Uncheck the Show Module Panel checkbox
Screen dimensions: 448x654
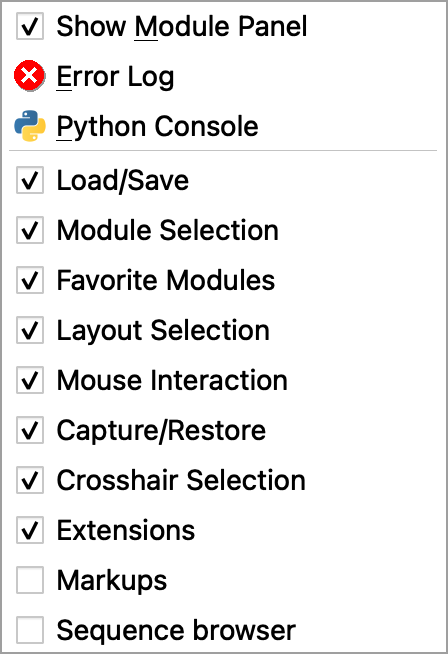30,26
